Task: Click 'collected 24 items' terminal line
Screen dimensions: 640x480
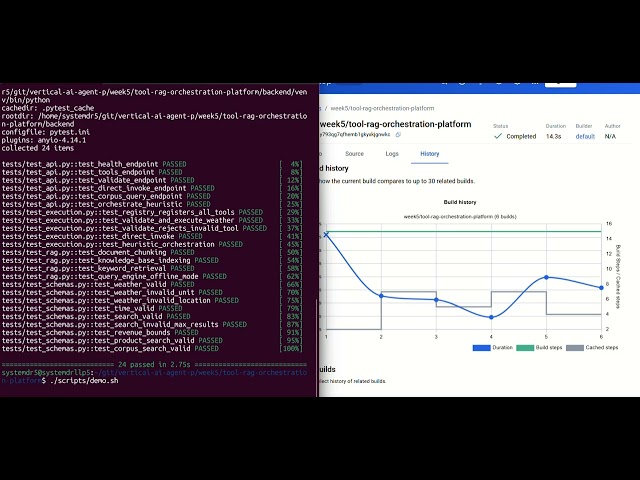Action: pyautogui.click(x=38, y=148)
